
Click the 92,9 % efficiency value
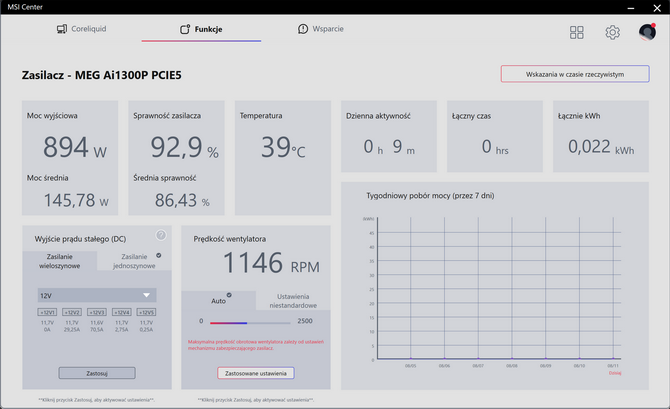click(184, 147)
